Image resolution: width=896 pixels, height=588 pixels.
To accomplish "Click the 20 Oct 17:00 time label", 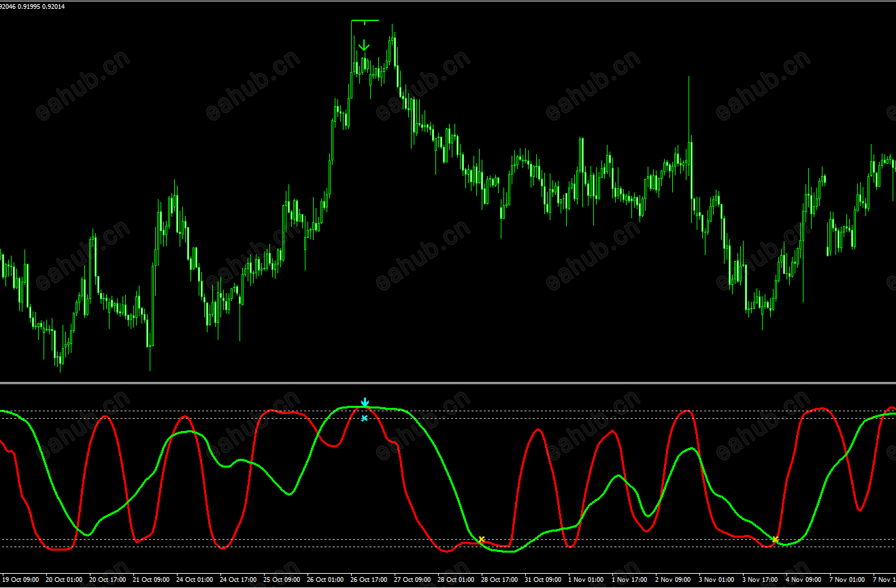I will click(x=107, y=580).
